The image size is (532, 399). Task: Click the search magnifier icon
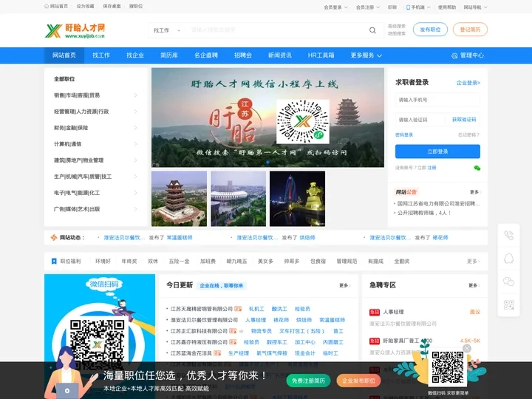[x=372, y=30]
